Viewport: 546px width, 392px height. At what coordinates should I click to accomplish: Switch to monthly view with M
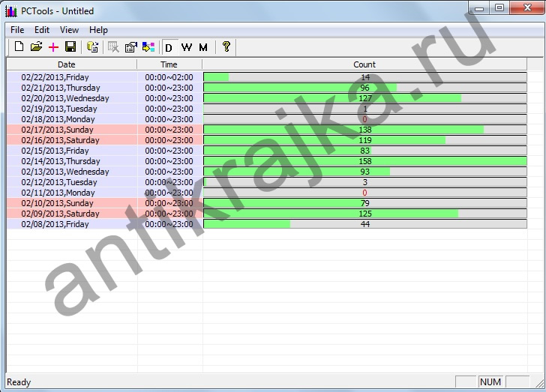(203, 47)
